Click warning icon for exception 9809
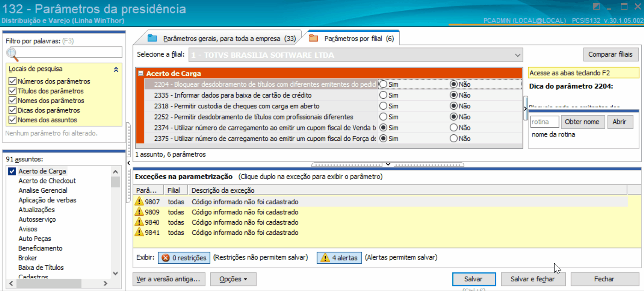This screenshot has width=644, height=291. pos(139,212)
